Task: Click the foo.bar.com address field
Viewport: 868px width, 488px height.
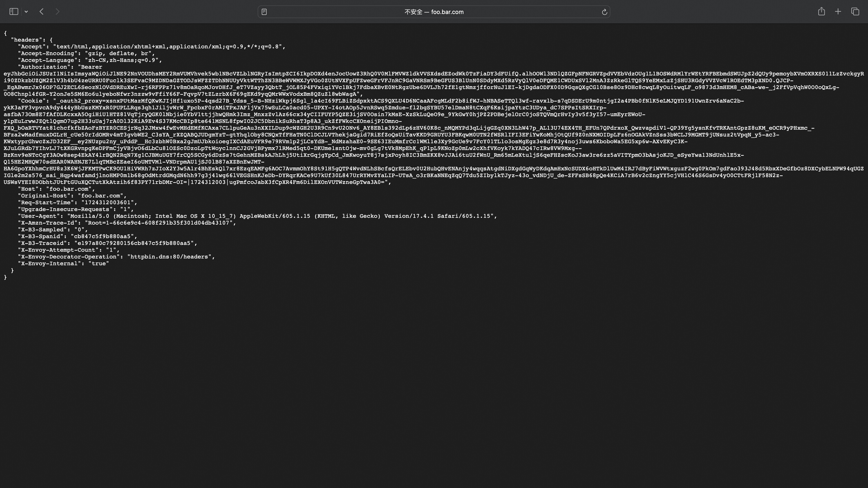Action: click(434, 12)
